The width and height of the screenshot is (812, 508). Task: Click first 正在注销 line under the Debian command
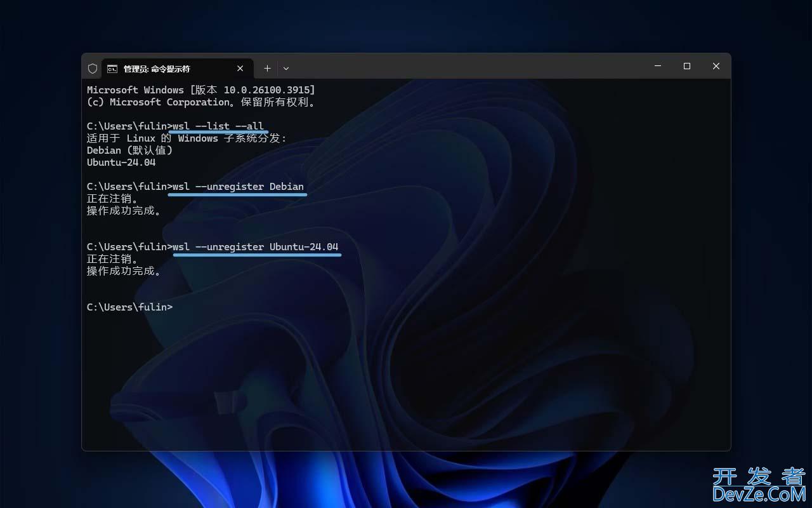(x=112, y=199)
